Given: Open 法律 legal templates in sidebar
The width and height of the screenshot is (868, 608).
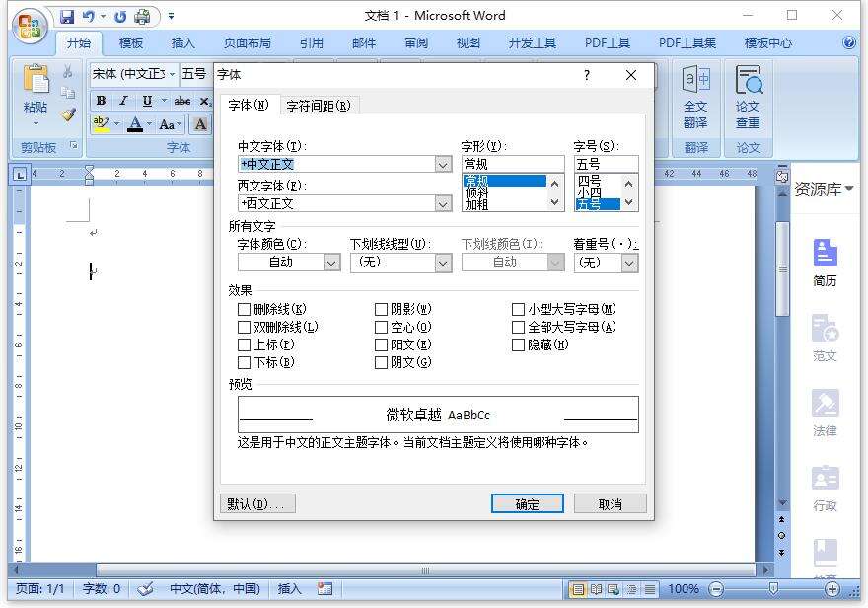Looking at the screenshot, I should tap(825, 414).
